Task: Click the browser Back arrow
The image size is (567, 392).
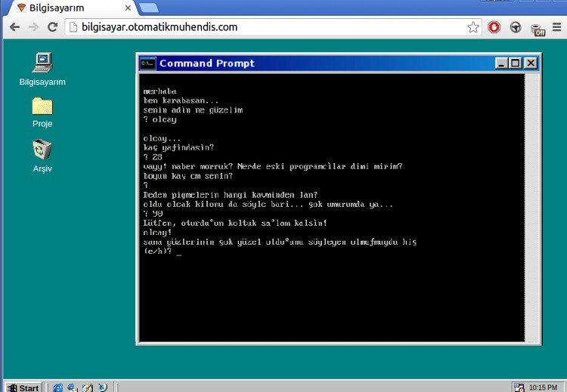Action: tap(14, 27)
